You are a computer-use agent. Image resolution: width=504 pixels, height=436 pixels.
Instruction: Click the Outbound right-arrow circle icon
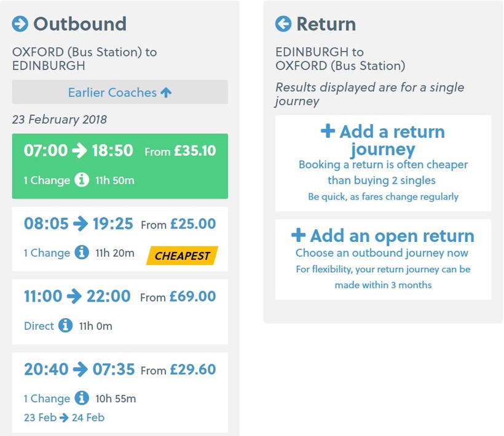point(20,24)
